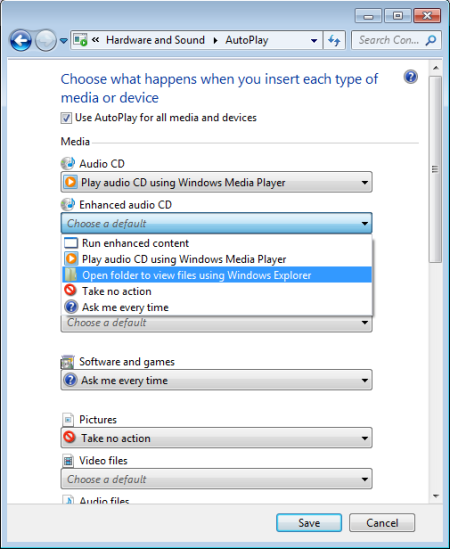450x549 pixels.
Task: Open the Software and games dropdown
Action: coord(216,380)
